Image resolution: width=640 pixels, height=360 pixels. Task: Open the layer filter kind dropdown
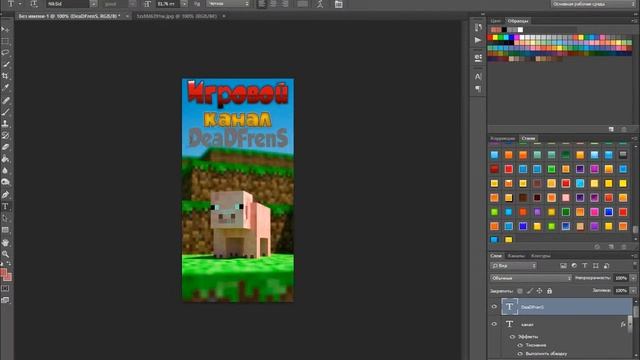[513, 266]
